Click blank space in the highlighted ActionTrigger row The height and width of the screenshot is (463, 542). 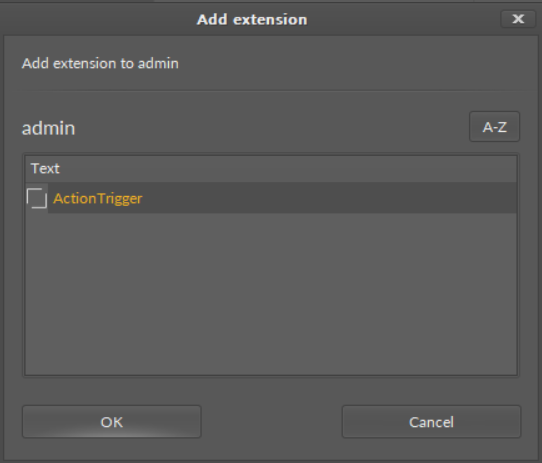328,198
